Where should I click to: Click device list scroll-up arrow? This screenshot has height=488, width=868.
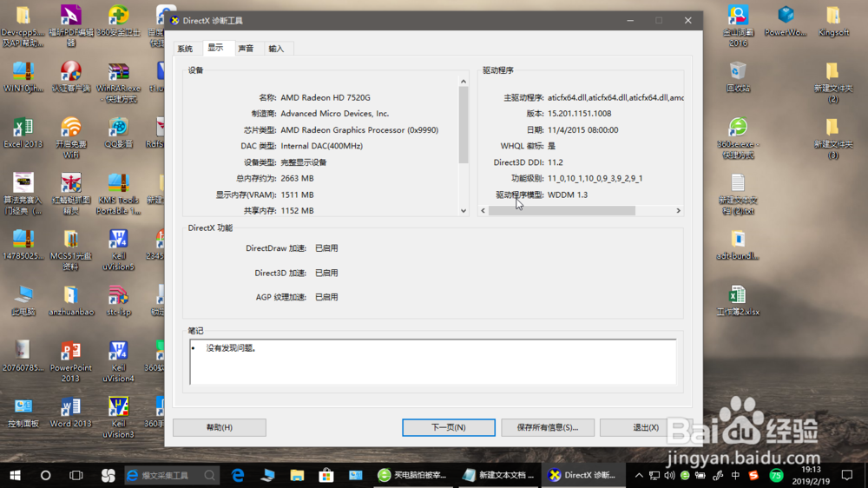click(x=464, y=82)
